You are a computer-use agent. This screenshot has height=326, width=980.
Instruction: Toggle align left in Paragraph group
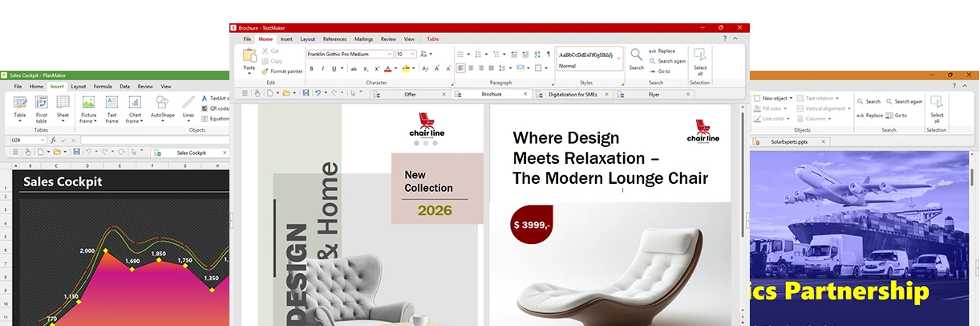pos(461,69)
